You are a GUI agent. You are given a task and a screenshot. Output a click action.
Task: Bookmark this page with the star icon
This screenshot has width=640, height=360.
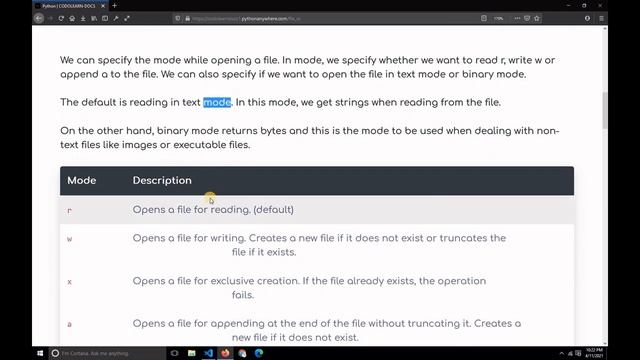[x=537, y=18]
